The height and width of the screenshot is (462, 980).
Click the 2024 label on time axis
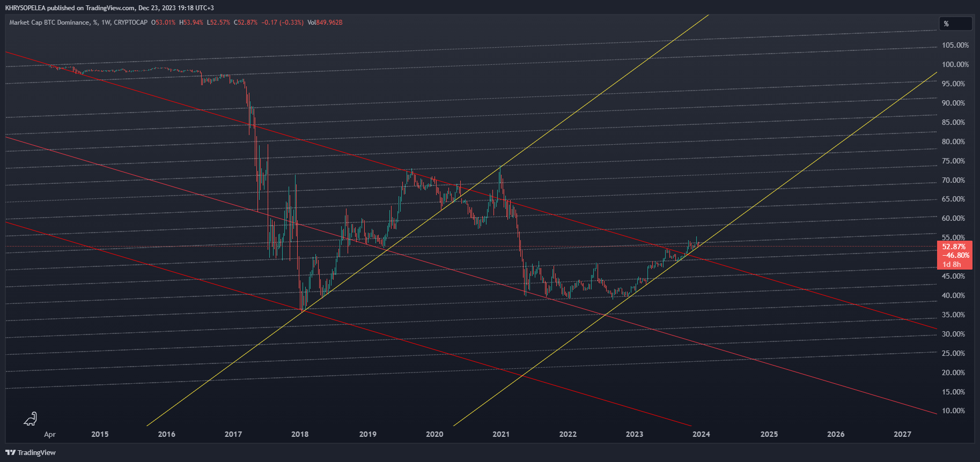[701, 434]
